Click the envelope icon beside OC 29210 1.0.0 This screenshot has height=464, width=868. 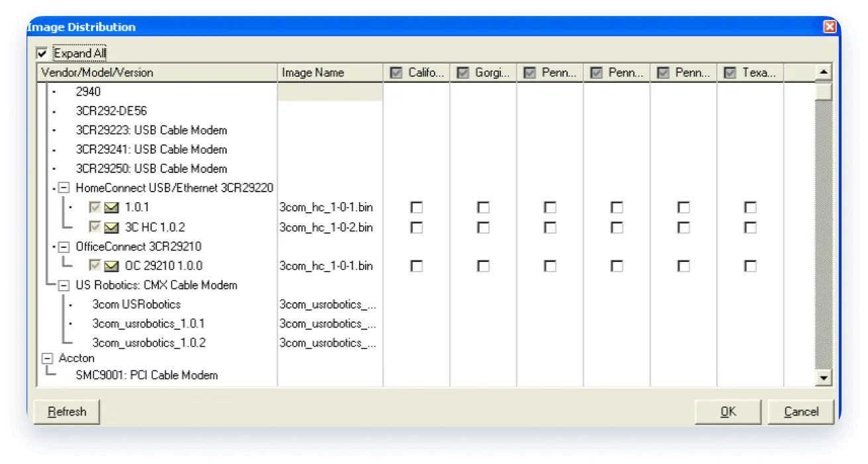click(x=111, y=266)
